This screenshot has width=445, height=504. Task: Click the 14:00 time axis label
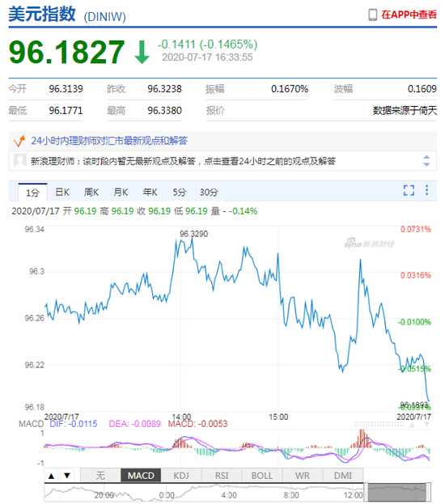[181, 417]
